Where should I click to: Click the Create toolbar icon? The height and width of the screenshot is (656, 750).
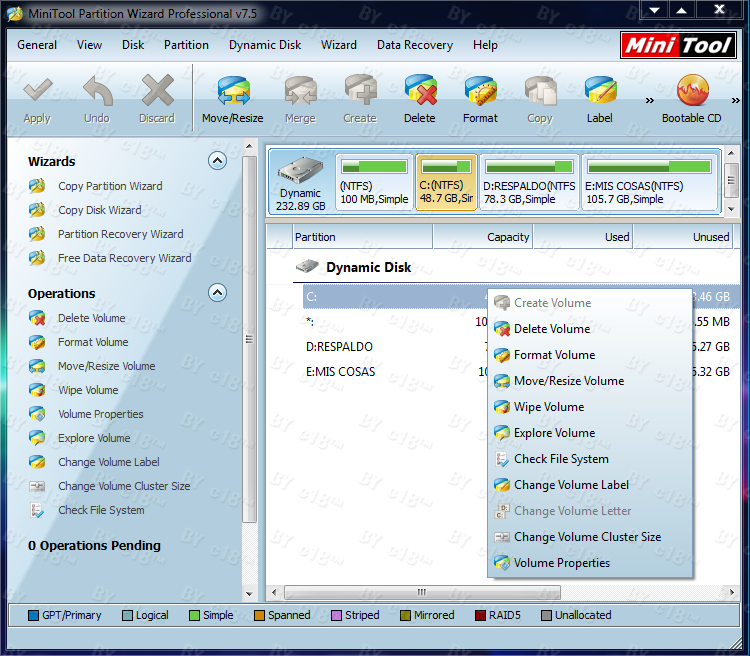tap(360, 90)
